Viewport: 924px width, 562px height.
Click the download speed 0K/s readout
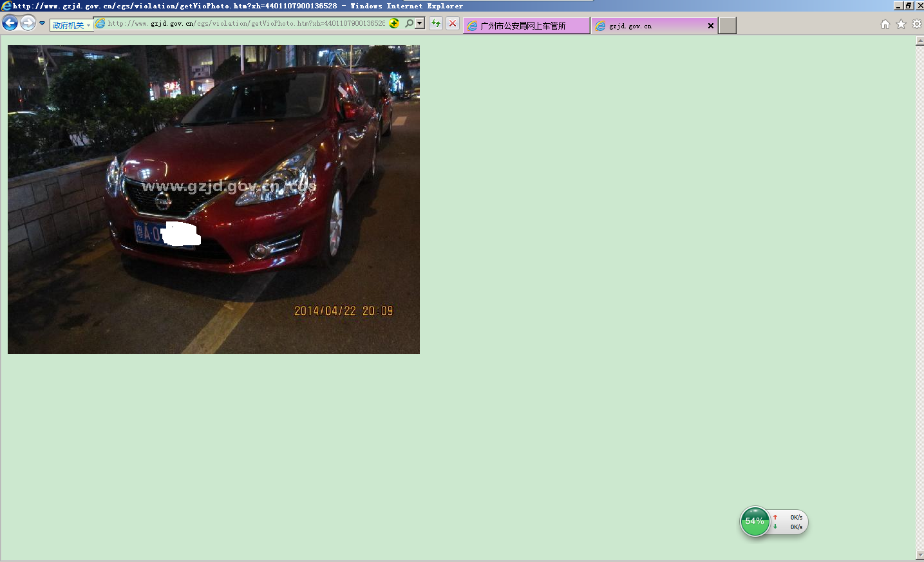[x=797, y=527]
